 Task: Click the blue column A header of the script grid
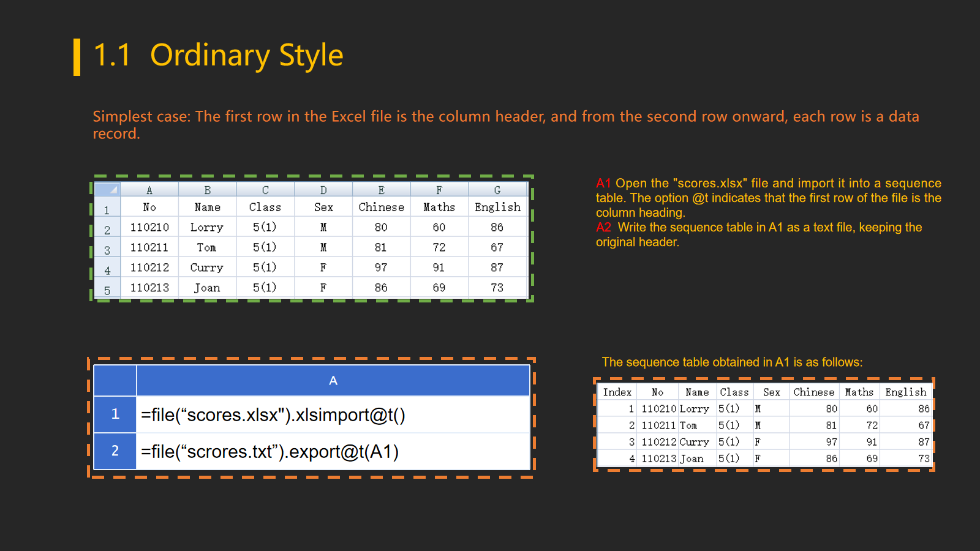point(333,381)
